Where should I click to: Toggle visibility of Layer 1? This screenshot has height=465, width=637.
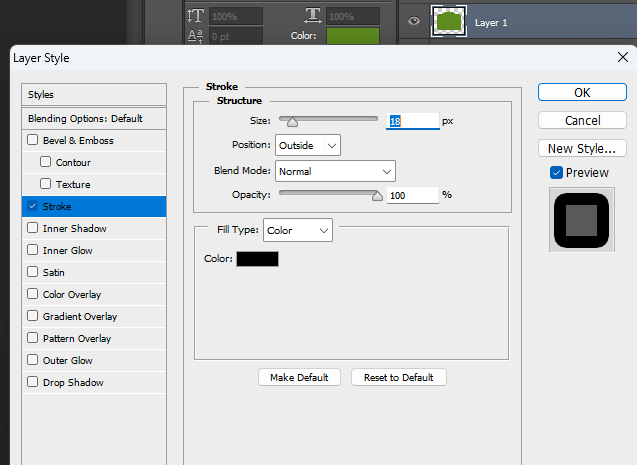[414, 21]
